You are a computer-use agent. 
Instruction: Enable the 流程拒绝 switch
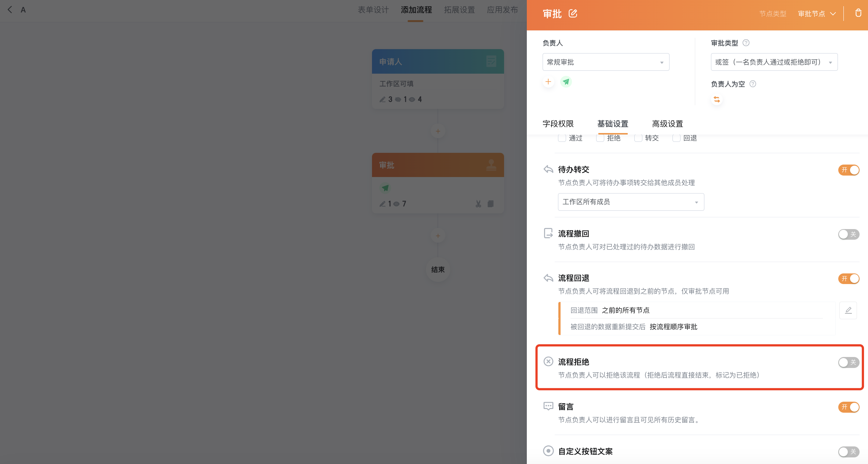pyautogui.click(x=849, y=362)
